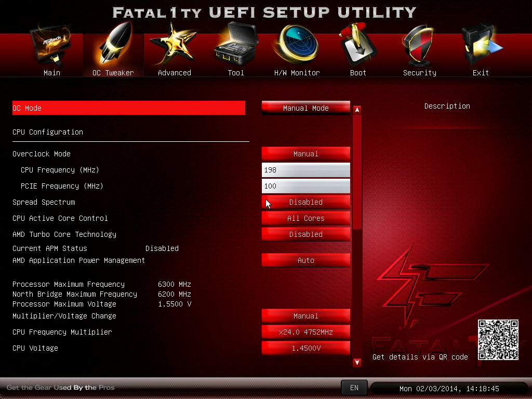This screenshot has width=532, height=399.
Task: Click AMD Application Power Management label
Action: click(x=79, y=260)
